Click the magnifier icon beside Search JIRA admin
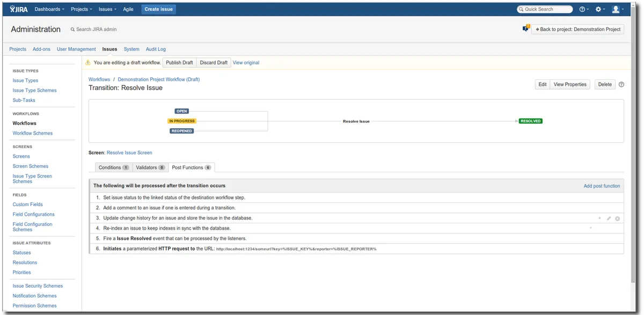 73,30
